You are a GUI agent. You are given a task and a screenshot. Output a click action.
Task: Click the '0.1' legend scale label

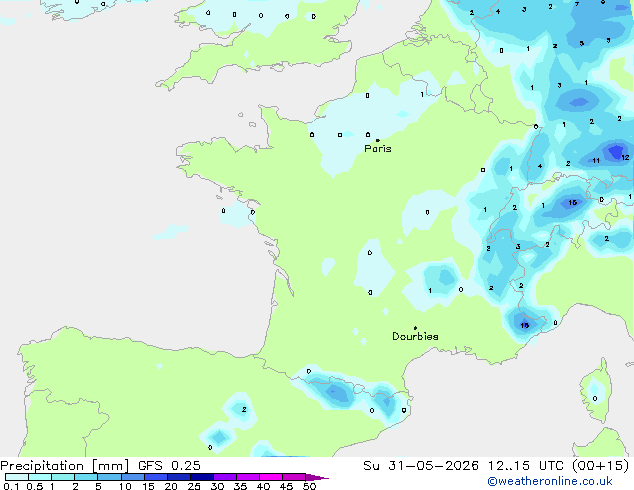pyautogui.click(x=11, y=486)
